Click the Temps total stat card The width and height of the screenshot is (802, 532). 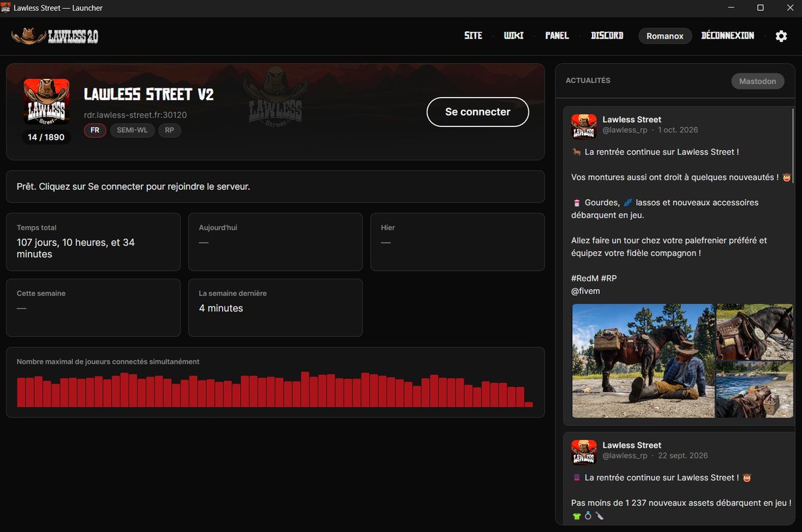pyautogui.click(x=93, y=242)
